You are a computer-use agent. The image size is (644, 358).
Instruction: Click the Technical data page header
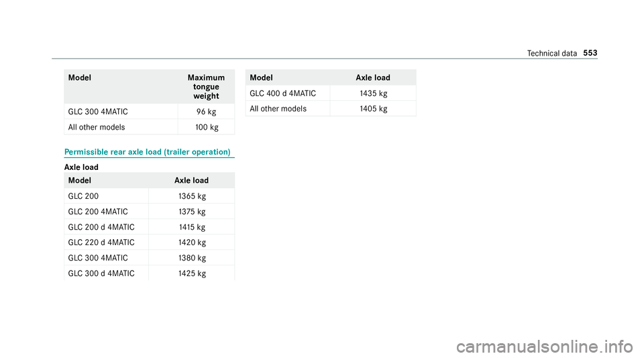(552, 54)
